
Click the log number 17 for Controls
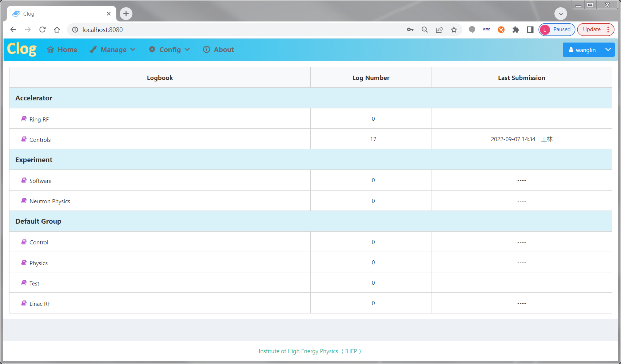click(373, 139)
